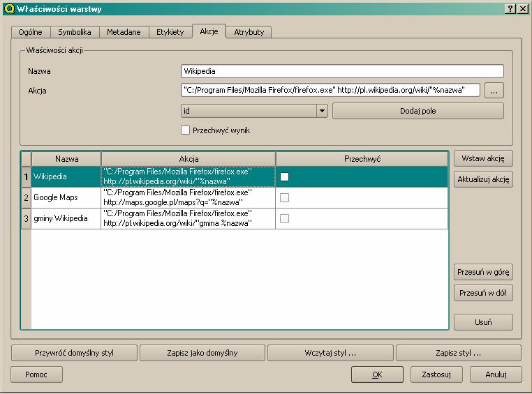Click the Dodaj pole button
The height and width of the screenshot is (394, 532).
coord(418,111)
